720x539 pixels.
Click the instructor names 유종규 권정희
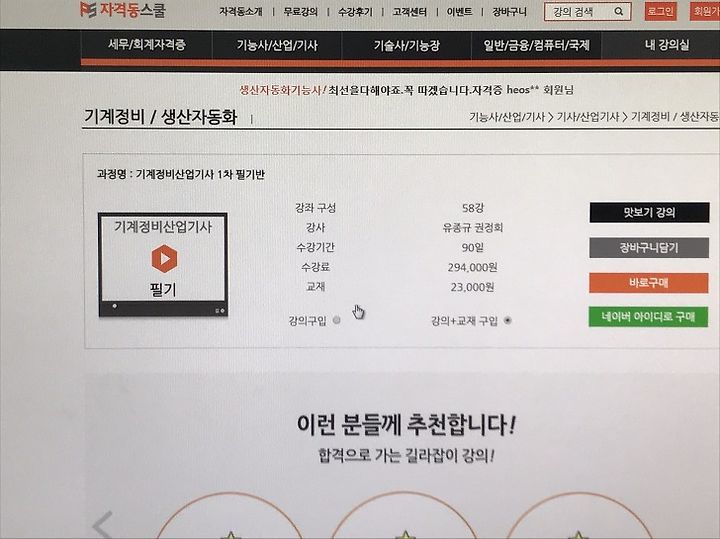(472, 228)
